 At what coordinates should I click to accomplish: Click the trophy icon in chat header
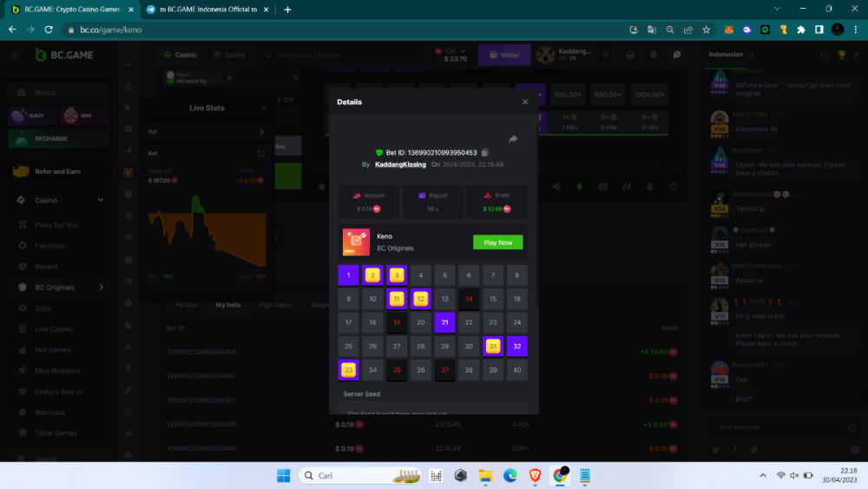click(x=841, y=55)
